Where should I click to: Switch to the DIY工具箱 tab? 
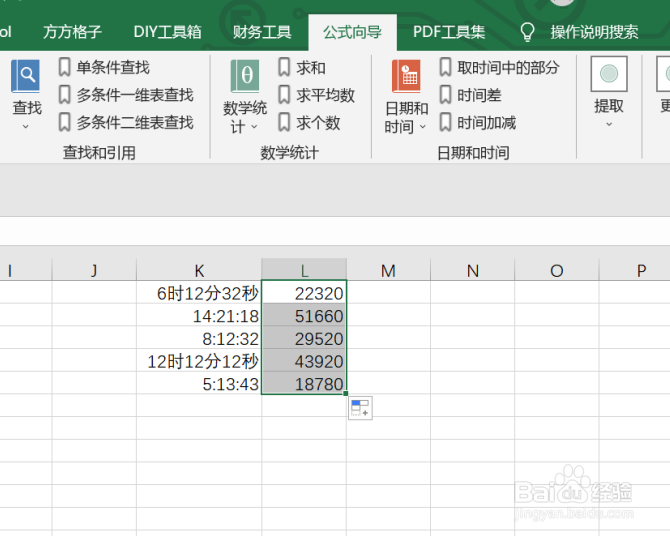pos(168,32)
